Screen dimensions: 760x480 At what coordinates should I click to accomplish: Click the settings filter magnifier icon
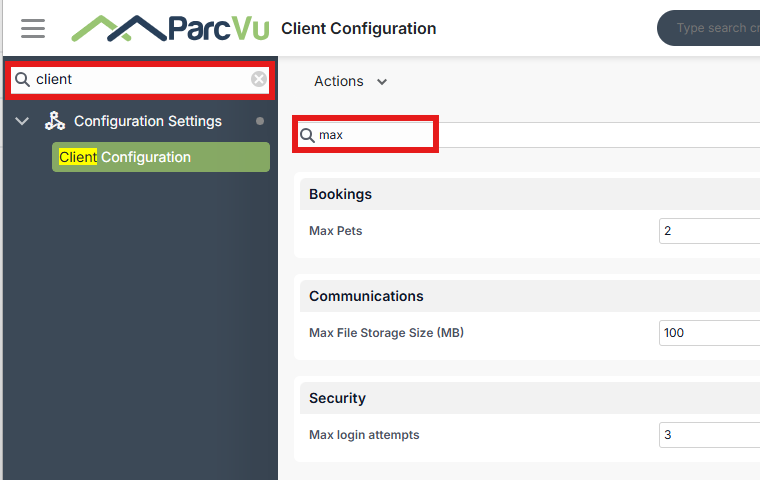point(307,135)
